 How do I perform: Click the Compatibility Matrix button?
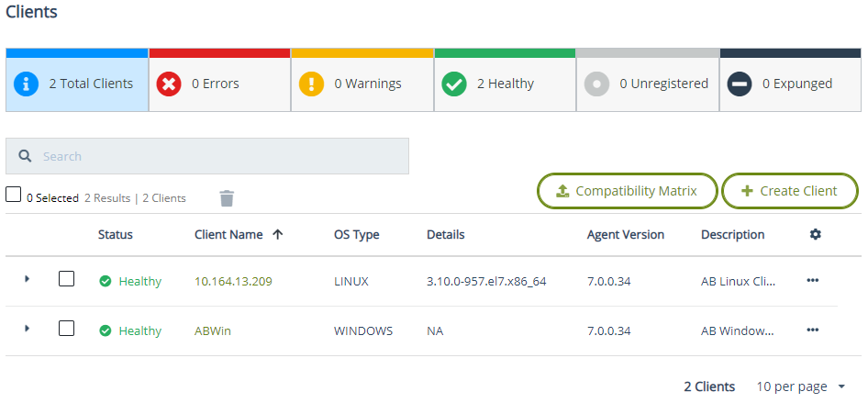pyautogui.click(x=627, y=191)
